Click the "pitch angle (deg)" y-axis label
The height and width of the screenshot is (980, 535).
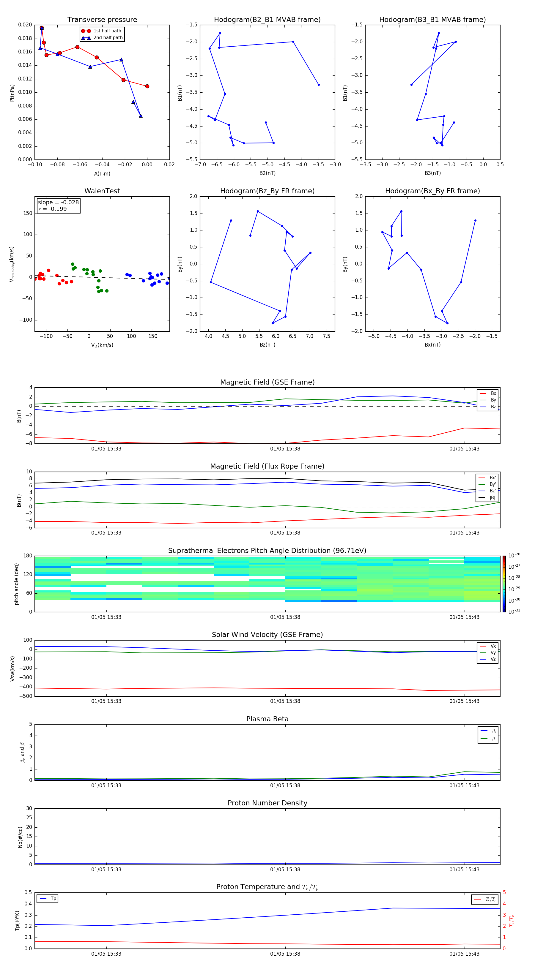click(x=16, y=584)
